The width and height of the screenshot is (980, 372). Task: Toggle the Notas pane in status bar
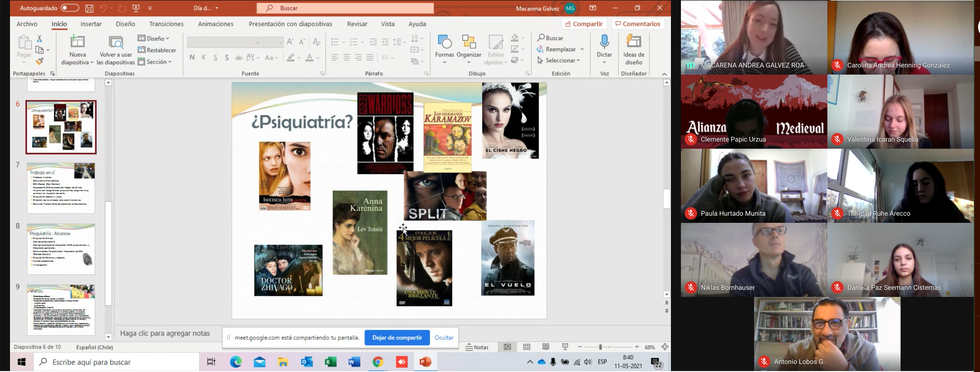point(477,347)
